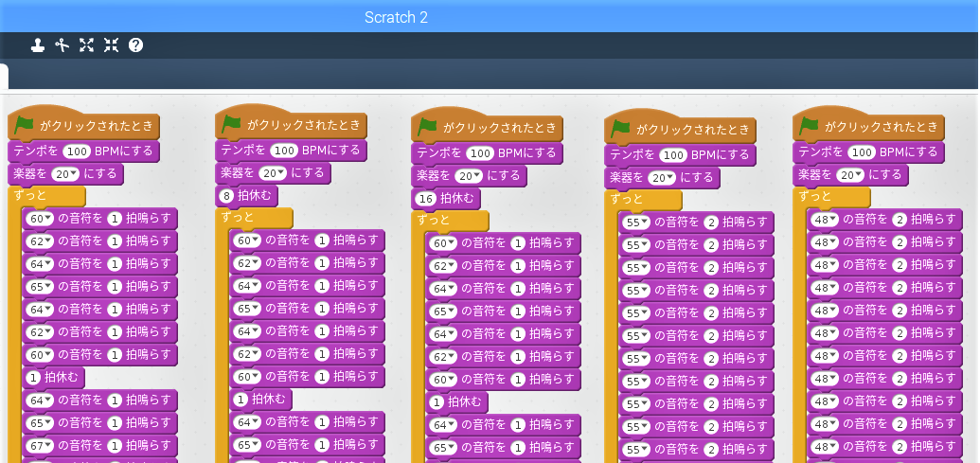The width and height of the screenshot is (980, 463).
Task: Edit tempo value 100 in the note-55 script
Action: 673,155
